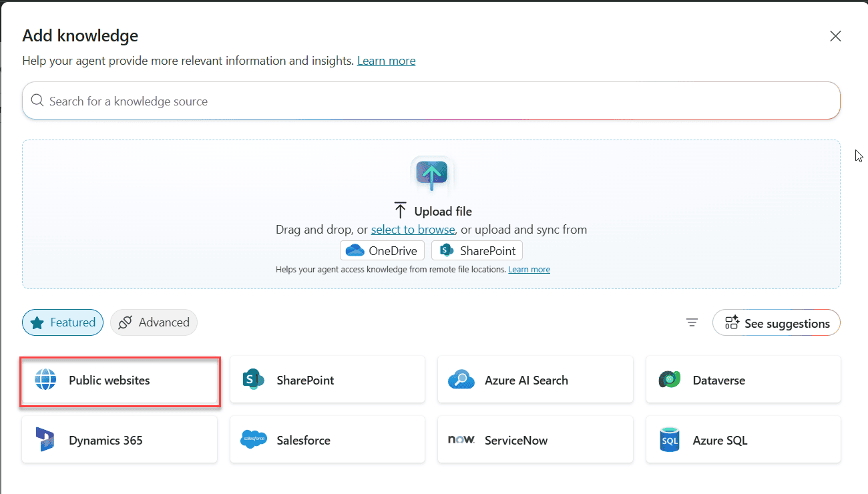
Task: Click the Upload file heading text
Action: 443,211
